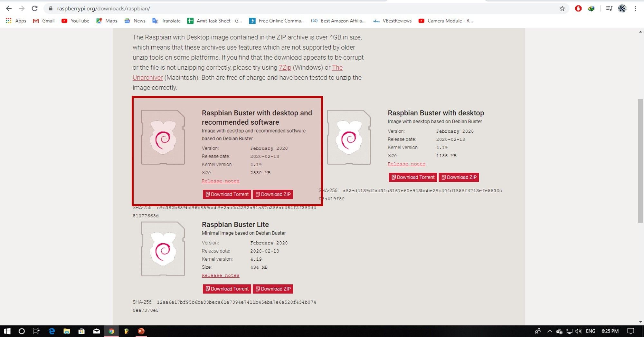Click Download Torrent for Raspbian Buster Lite
This screenshot has height=337, width=644.
click(226, 289)
